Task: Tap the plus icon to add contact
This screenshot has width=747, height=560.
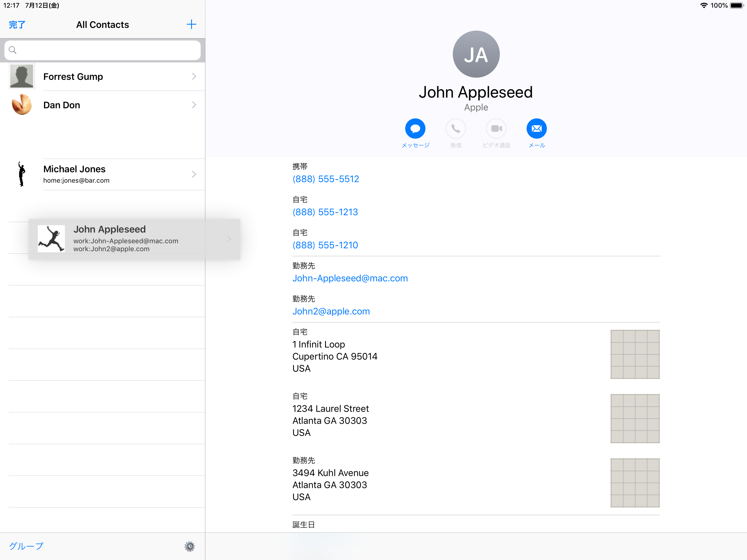Action: coord(191,24)
